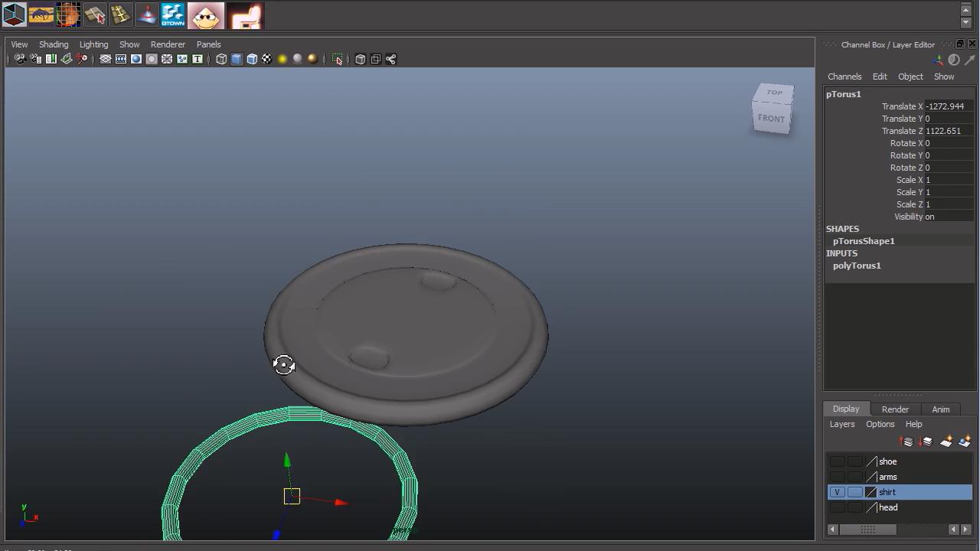The height and width of the screenshot is (551, 980).
Task: Click the Visibility value 'on'
Action: coord(949,217)
